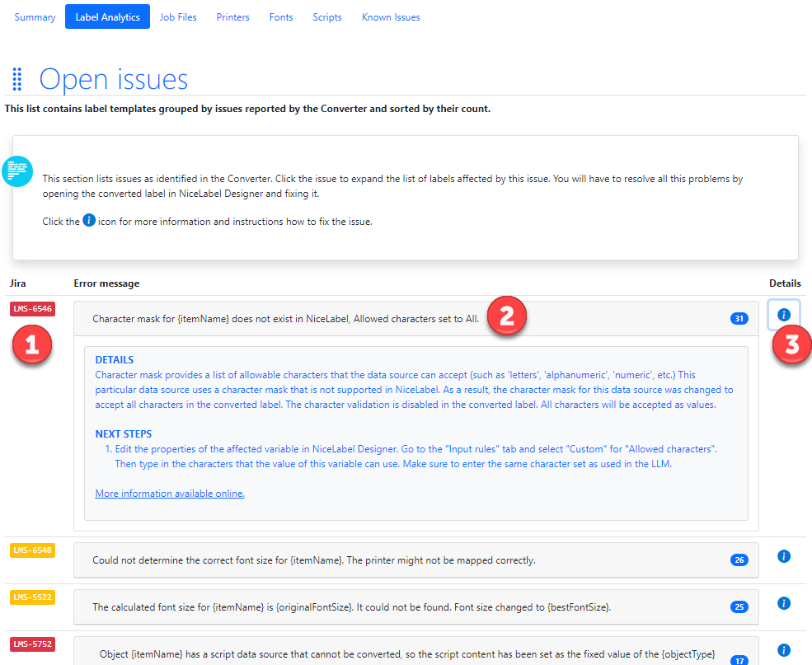
Task: Go to the Fonts tab
Action: [x=281, y=17]
